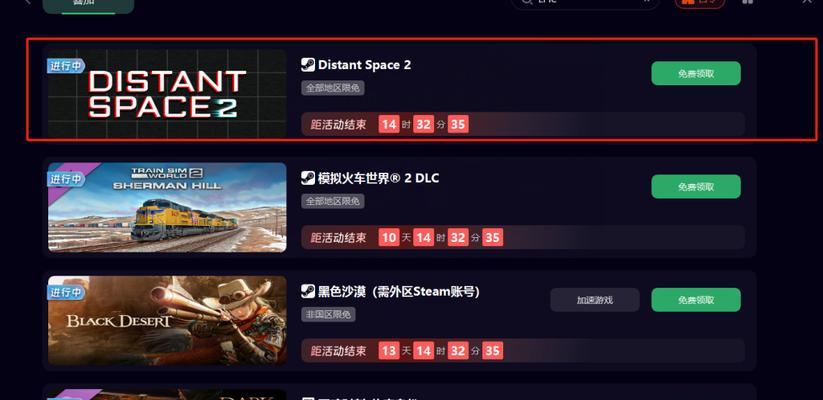Click the 进行中 badge on Train Sim World
The height and width of the screenshot is (400, 823).
click(x=66, y=179)
